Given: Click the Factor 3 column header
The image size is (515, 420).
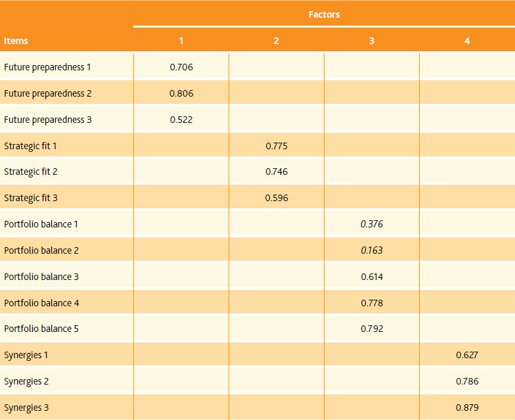Looking at the screenshot, I should 372,41.
